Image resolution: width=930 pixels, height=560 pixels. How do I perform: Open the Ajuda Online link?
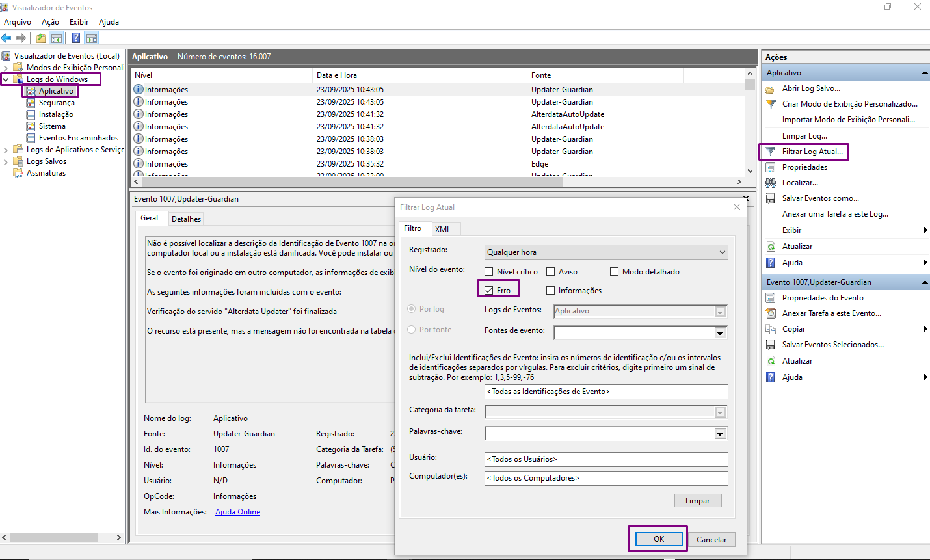click(x=237, y=512)
